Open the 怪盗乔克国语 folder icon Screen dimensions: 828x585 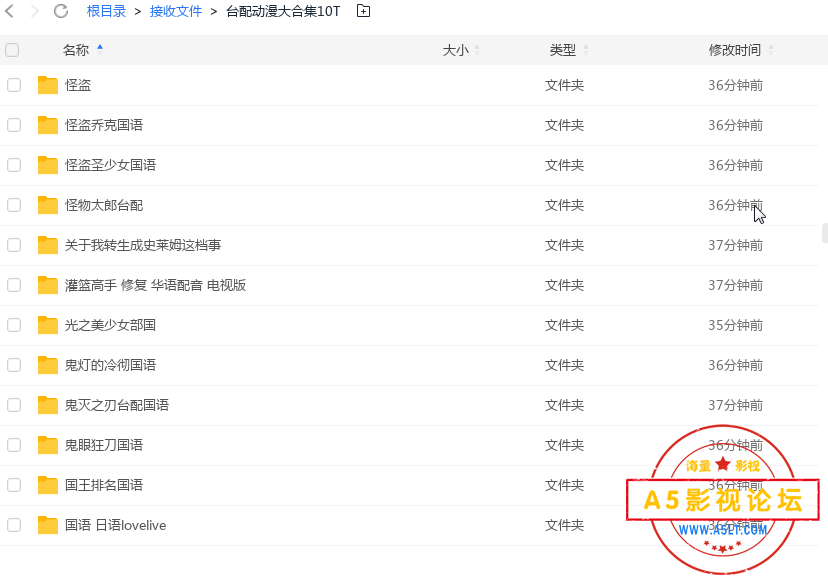pyautogui.click(x=48, y=125)
